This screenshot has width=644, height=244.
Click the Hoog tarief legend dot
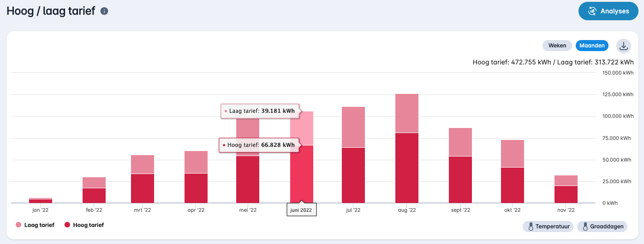click(67, 225)
